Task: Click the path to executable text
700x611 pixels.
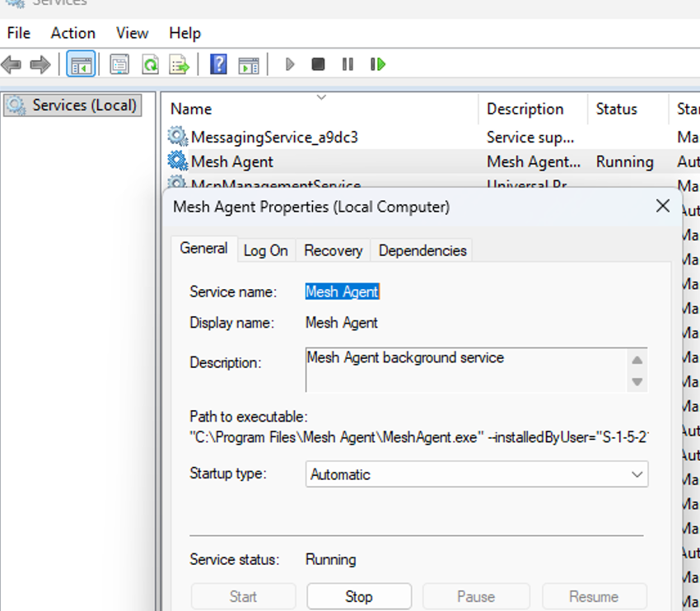Action: pyautogui.click(x=419, y=437)
